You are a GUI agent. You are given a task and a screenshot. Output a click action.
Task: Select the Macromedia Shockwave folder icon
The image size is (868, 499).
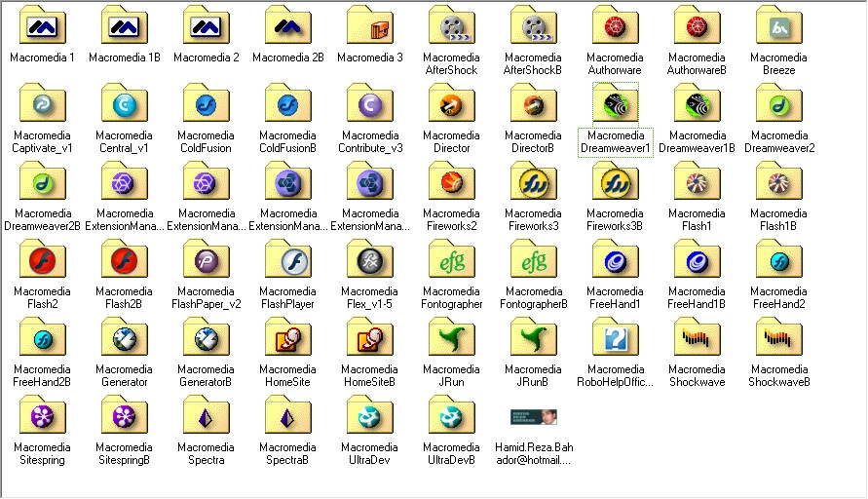pos(697,337)
